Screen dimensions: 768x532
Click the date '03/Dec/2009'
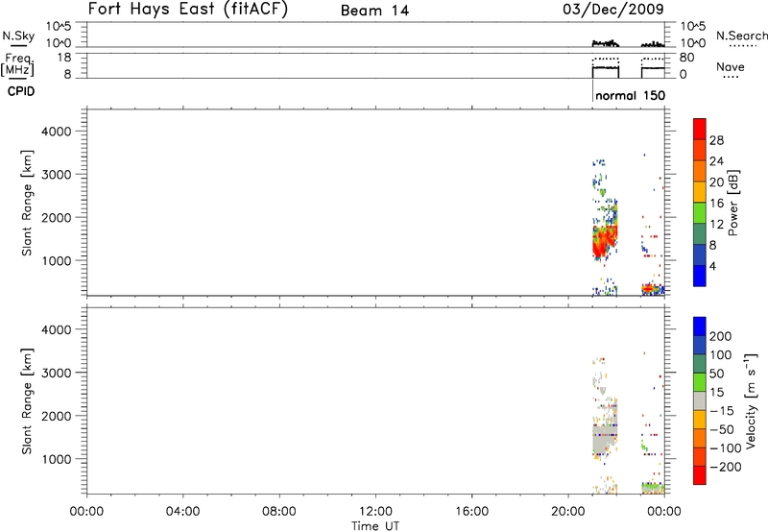[613, 10]
